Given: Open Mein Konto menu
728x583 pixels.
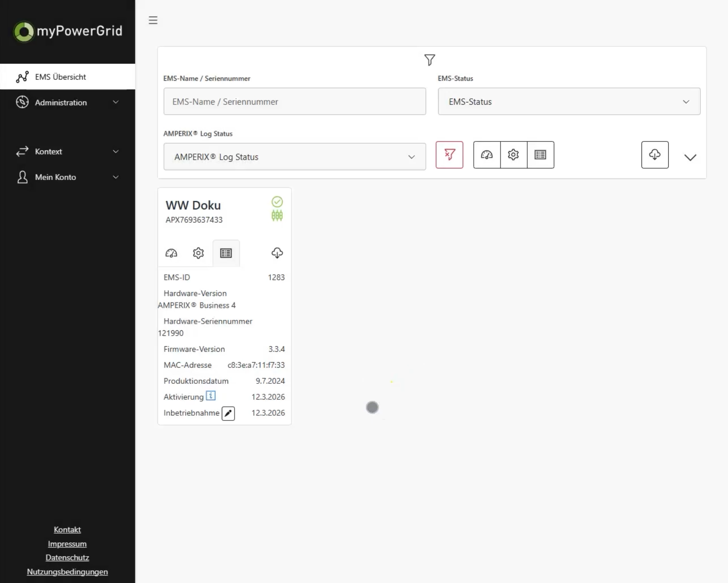Looking at the screenshot, I should click(68, 177).
